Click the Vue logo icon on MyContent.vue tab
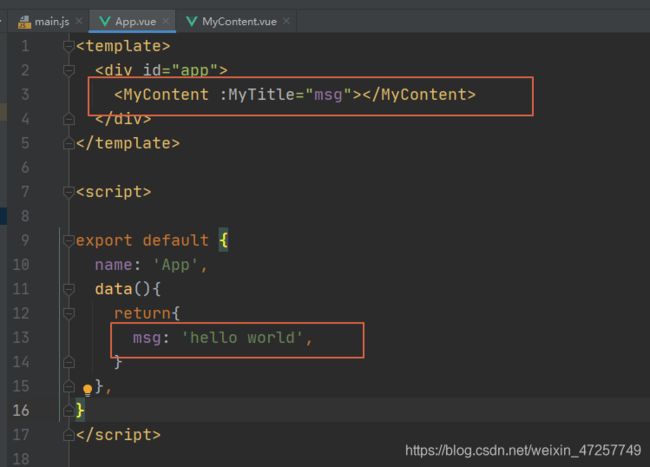 [x=189, y=21]
